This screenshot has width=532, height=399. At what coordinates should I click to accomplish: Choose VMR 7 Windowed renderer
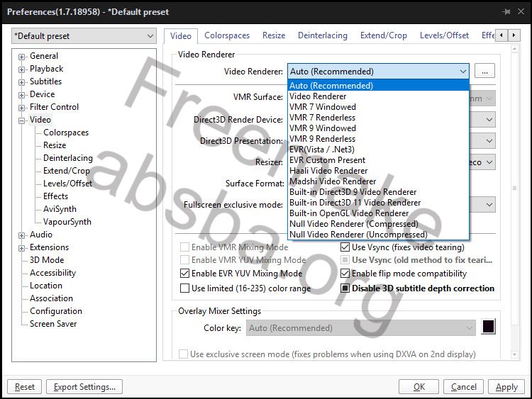tap(378, 107)
